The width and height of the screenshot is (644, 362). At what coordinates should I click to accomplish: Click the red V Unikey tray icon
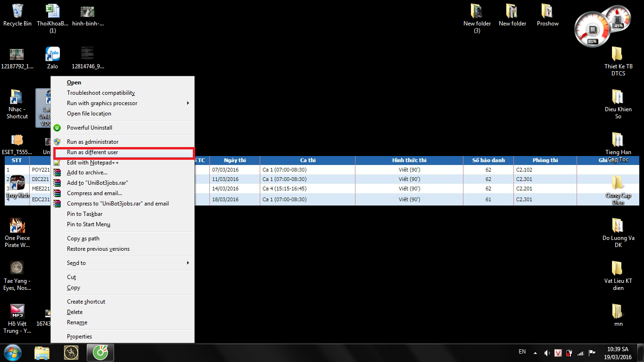(558, 353)
